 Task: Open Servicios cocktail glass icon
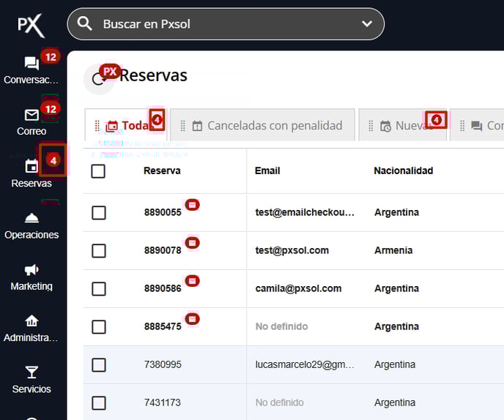(31, 372)
